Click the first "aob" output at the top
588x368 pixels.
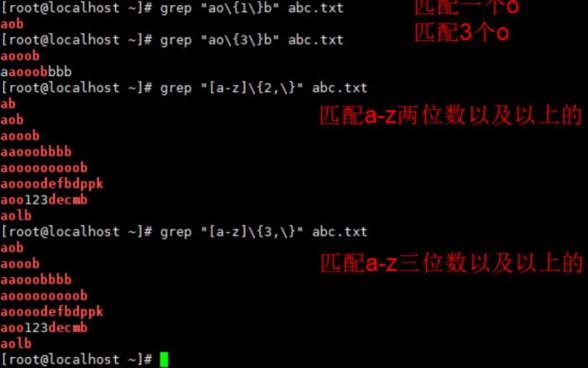click(x=12, y=24)
